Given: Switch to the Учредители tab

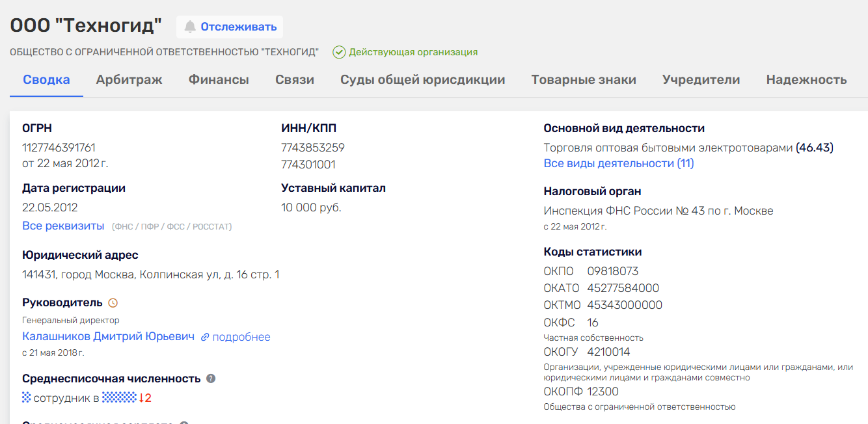Looking at the screenshot, I should pos(701,80).
